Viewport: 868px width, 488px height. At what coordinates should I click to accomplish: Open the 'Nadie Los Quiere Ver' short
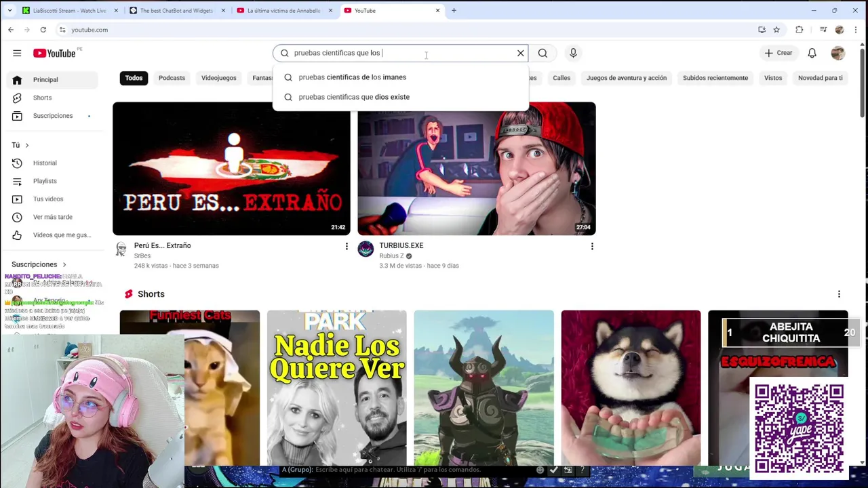tap(337, 388)
